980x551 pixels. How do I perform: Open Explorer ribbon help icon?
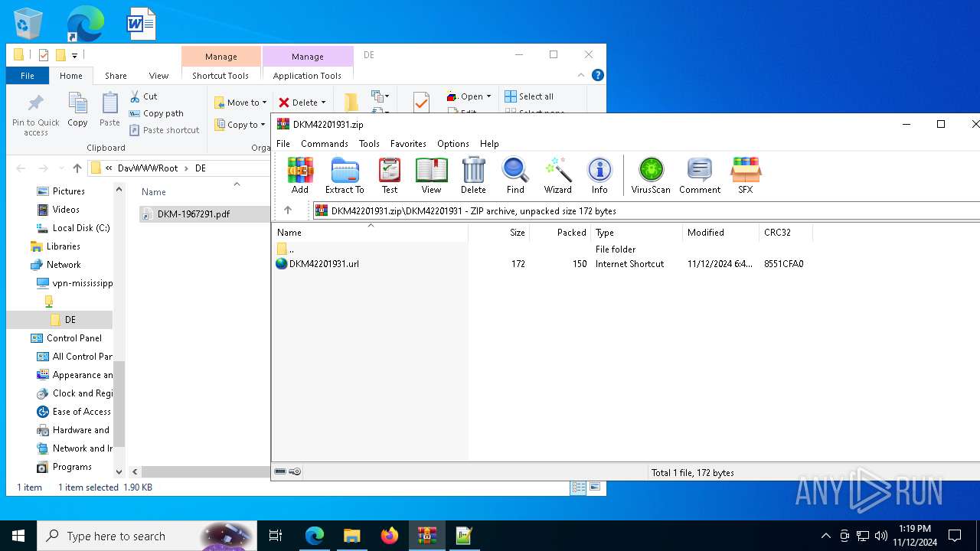[x=598, y=75]
